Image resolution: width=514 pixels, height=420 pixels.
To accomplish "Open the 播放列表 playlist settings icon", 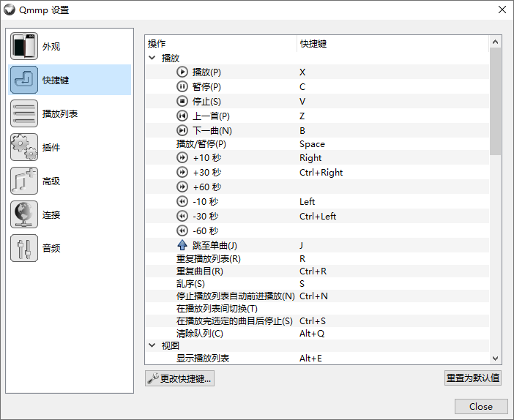I will tap(24, 113).
